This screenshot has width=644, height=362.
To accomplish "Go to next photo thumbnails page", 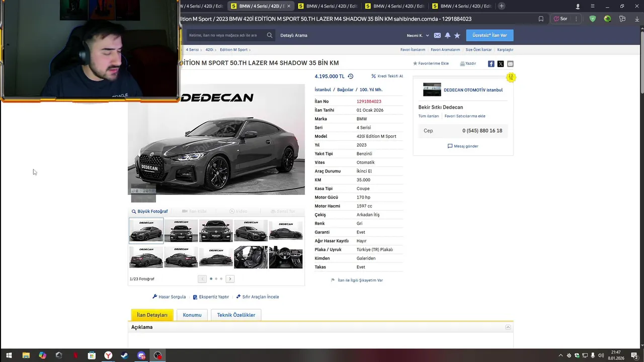I will pyautogui.click(x=230, y=279).
